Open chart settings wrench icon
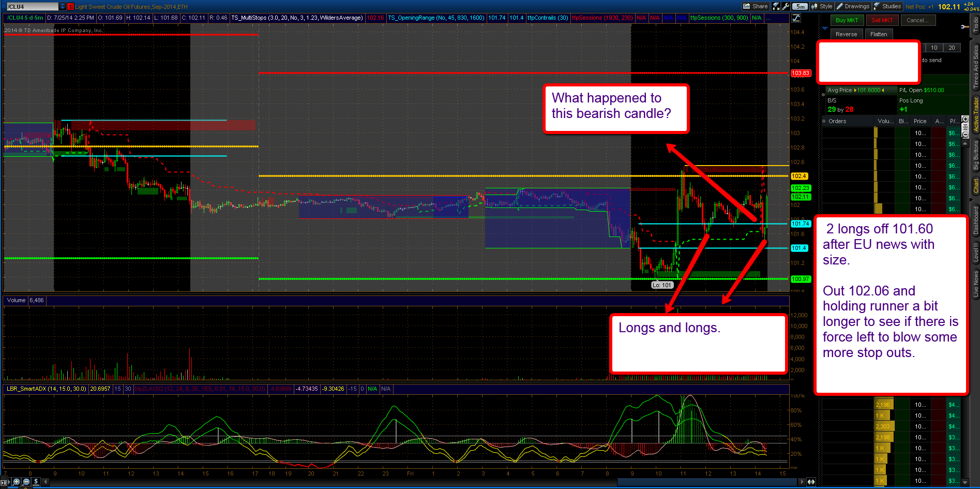The height and width of the screenshot is (489, 980). pos(786,6)
